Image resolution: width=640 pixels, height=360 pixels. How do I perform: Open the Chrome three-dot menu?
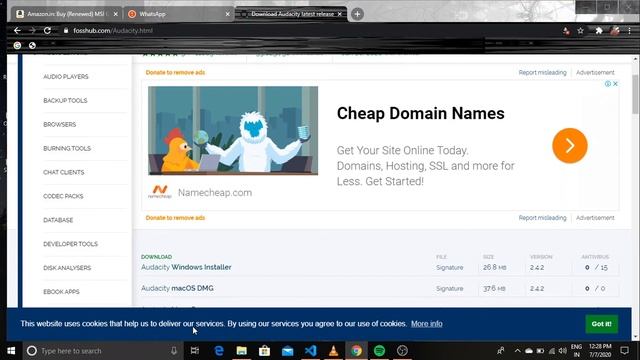point(629,31)
